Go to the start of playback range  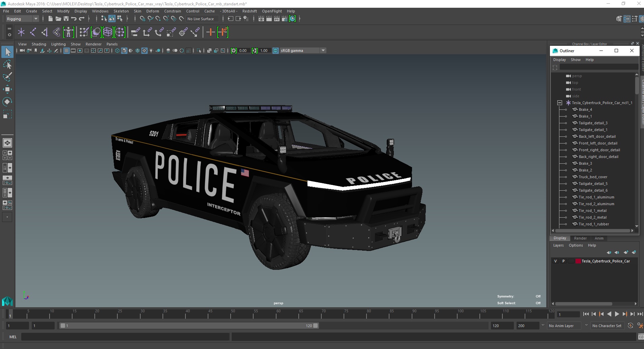[586, 314]
